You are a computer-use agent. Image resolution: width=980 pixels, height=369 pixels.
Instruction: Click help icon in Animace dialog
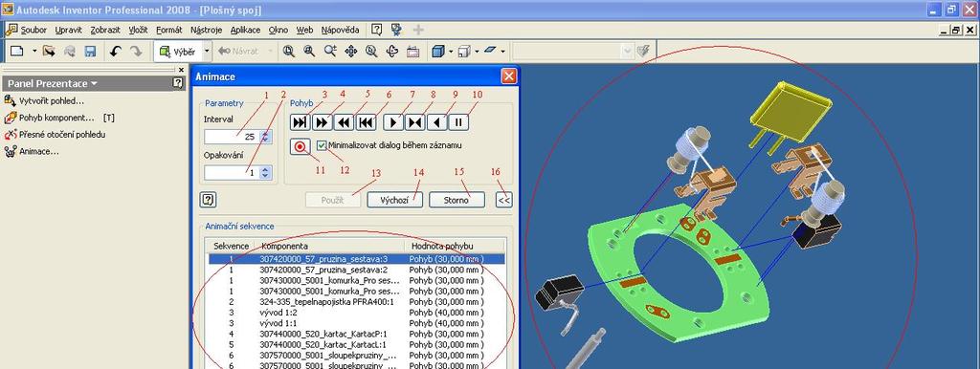tap(208, 200)
